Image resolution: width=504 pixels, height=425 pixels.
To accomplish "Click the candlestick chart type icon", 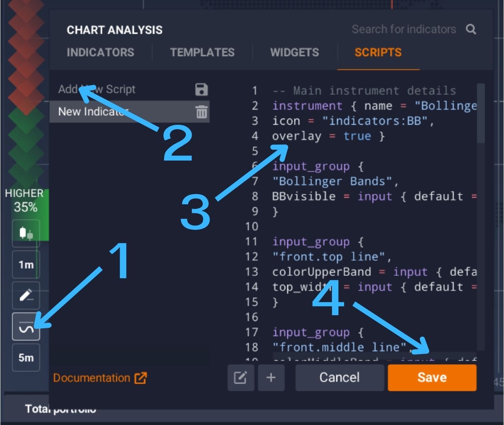I will 26,233.
